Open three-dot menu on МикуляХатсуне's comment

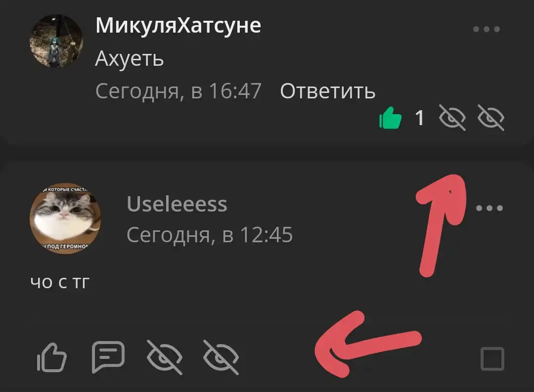487,29
